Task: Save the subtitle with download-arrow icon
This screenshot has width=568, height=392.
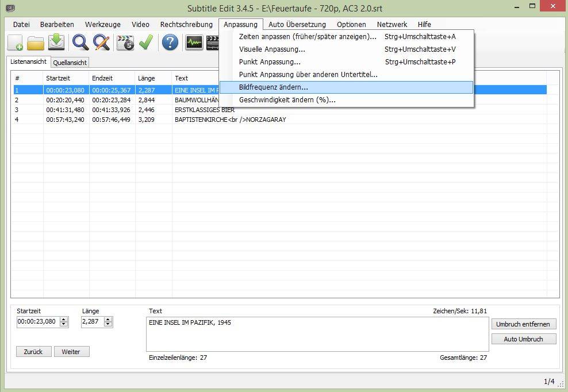Action: (56, 42)
